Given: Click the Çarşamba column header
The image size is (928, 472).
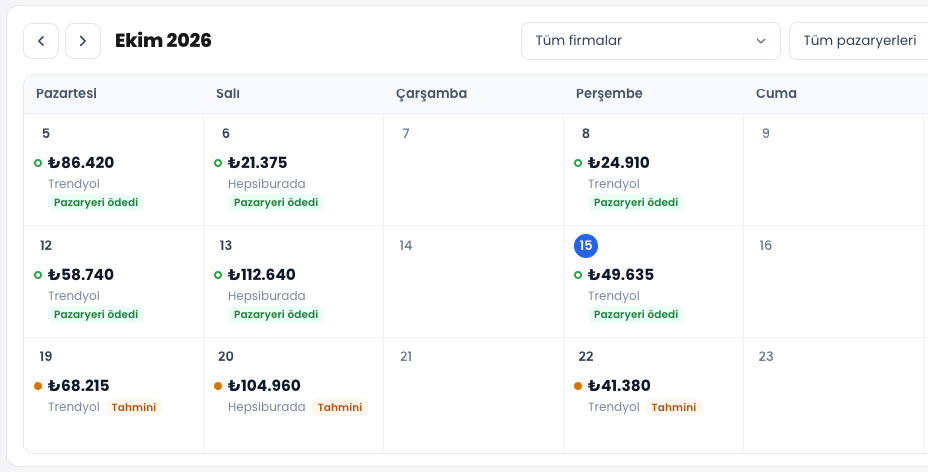Looking at the screenshot, I should 431,93.
